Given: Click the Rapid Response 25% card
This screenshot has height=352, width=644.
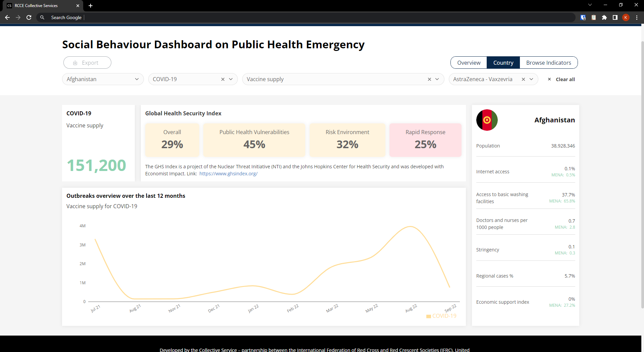Looking at the screenshot, I should pyautogui.click(x=425, y=140).
